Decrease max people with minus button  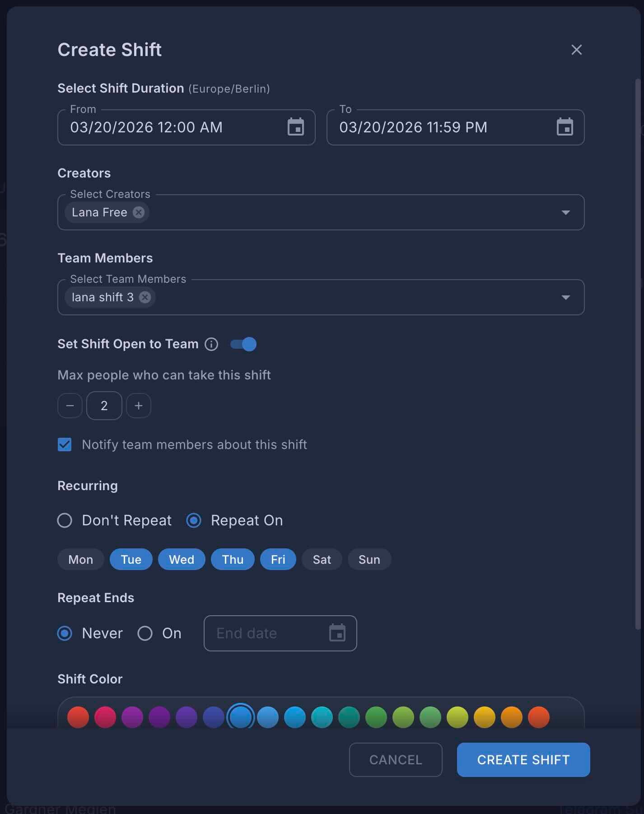click(70, 406)
